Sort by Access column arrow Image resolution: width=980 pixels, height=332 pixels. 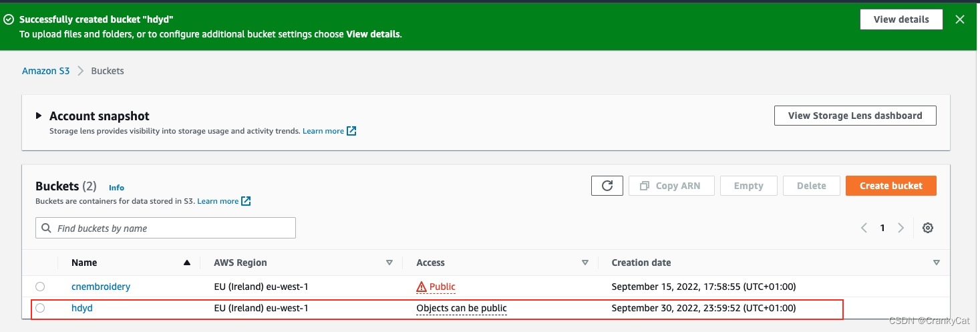pos(585,263)
